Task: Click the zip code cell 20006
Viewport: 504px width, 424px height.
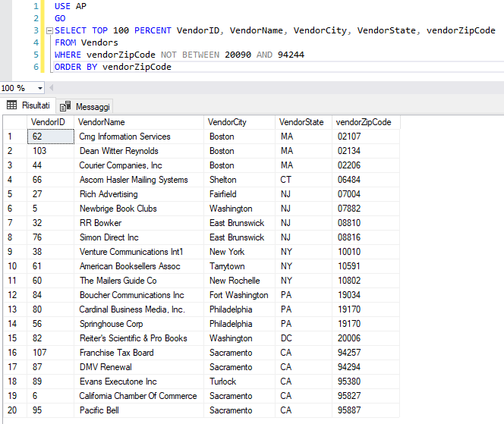Action: 366,338
